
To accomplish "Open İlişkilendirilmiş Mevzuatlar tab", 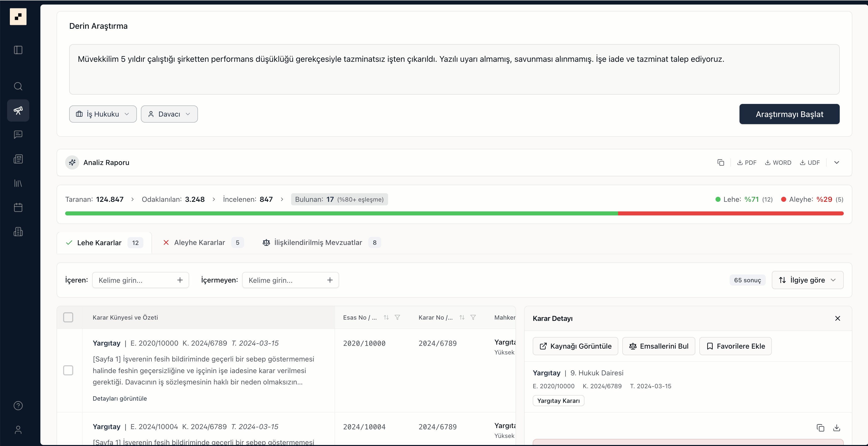I will tap(318, 243).
